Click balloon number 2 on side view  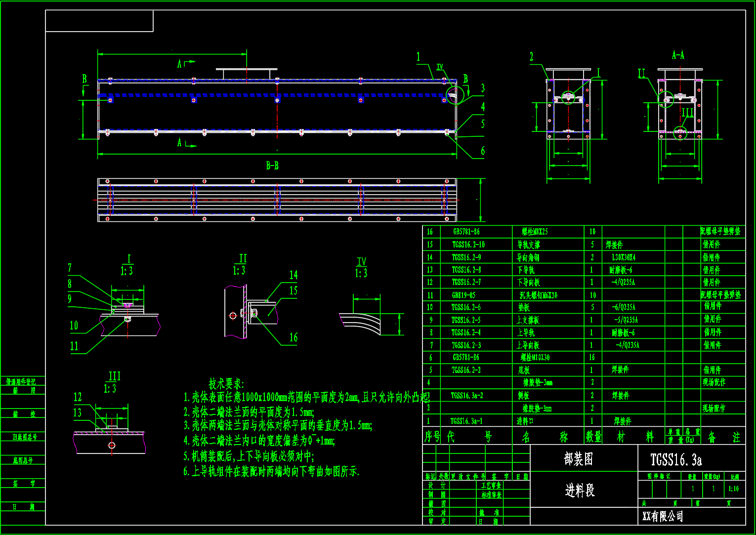(x=532, y=57)
